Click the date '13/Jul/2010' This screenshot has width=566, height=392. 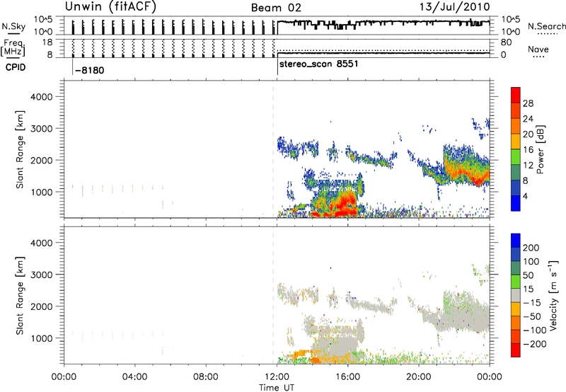click(x=454, y=7)
